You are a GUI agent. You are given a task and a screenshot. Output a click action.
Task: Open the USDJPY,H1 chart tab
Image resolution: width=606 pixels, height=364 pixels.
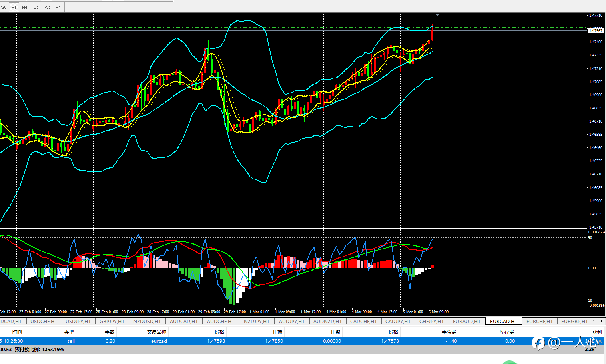click(x=78, y=321)
